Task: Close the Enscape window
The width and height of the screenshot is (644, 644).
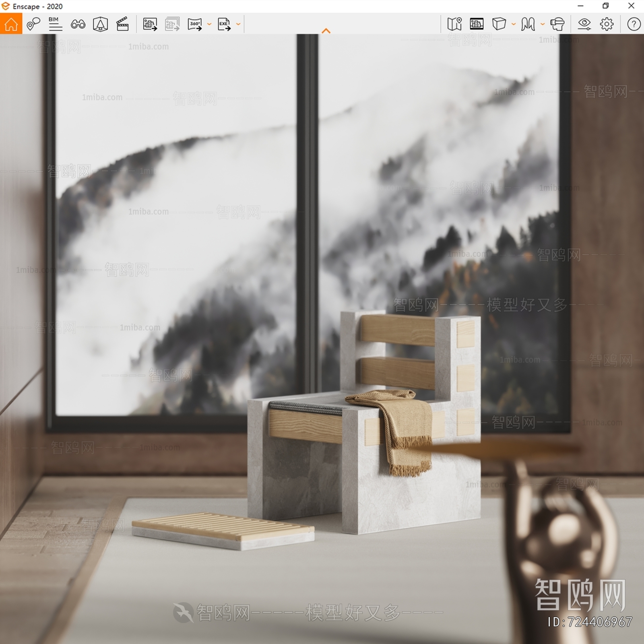Action: 631,6
